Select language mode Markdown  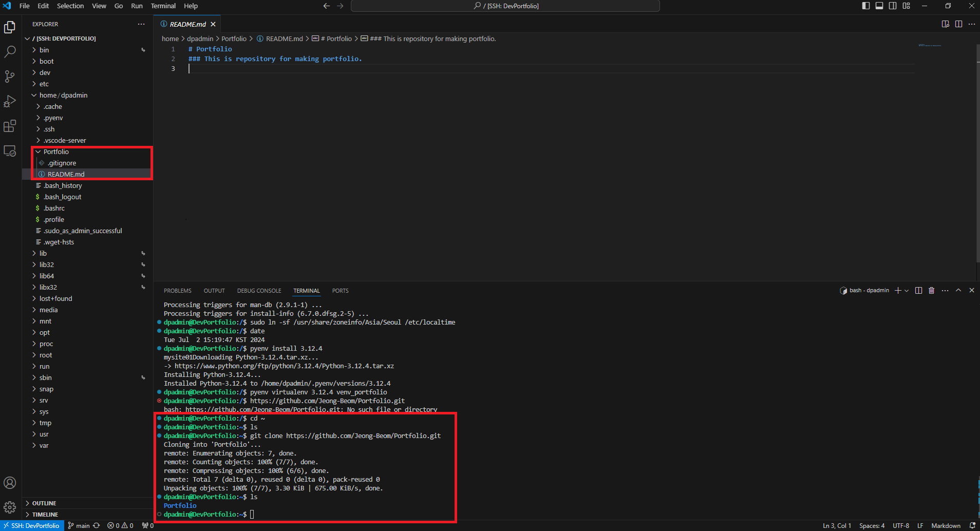[946, 526]
